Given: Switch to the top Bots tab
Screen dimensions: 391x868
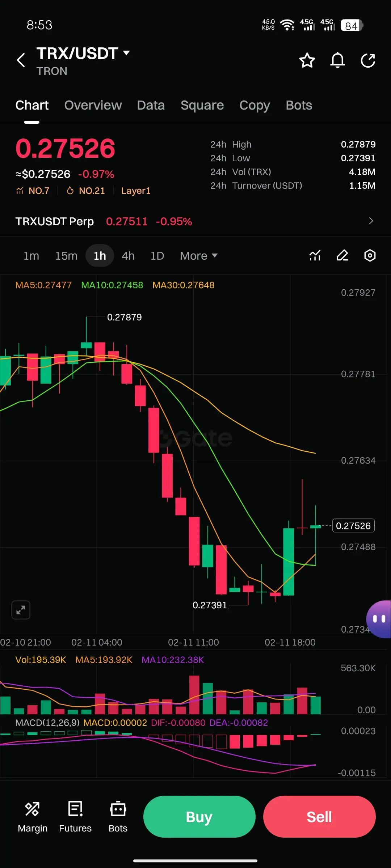Looking at the screenshot, I should (x=299, y=105).
